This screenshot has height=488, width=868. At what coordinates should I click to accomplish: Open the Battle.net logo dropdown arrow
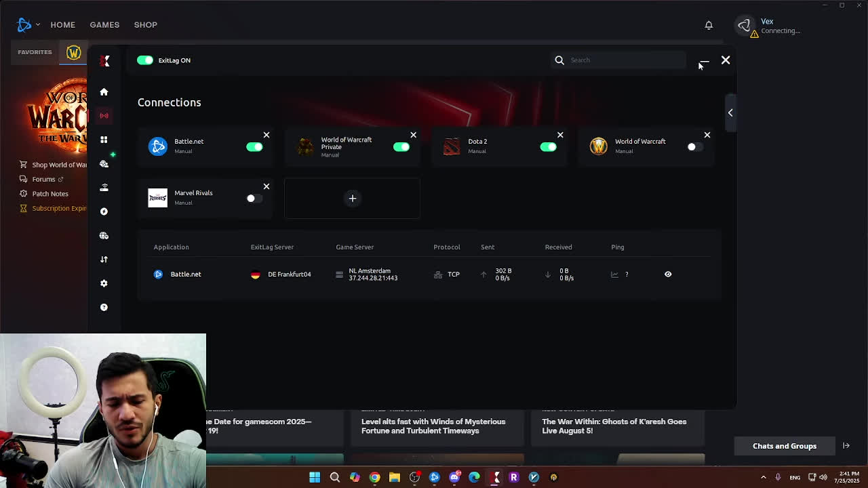pyautogui.click(x=38, y=25)
